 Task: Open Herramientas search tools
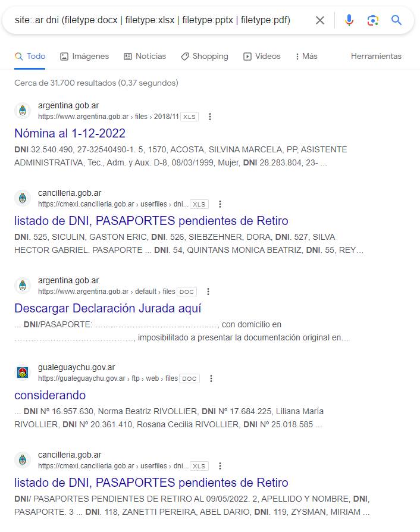(x=376, y=56)
